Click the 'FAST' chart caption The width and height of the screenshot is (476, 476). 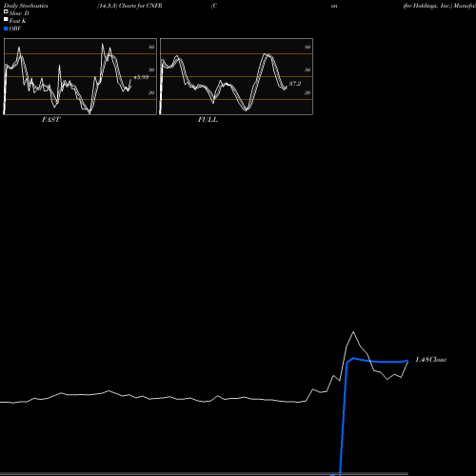(x=50, y=120)
